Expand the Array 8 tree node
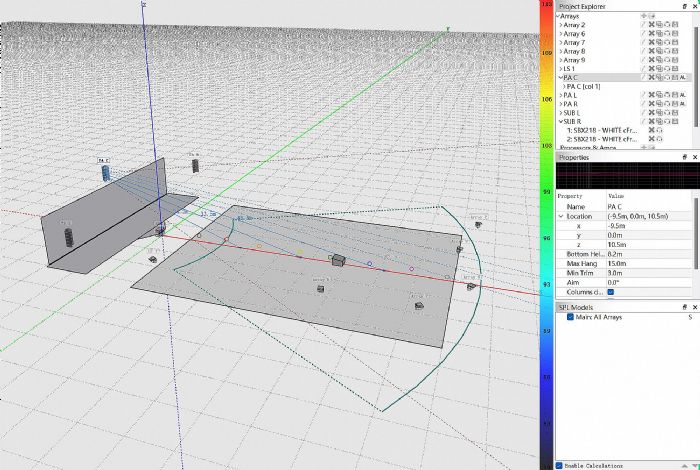This screenshot has width=700, height=470. click(x=560, y=51)
